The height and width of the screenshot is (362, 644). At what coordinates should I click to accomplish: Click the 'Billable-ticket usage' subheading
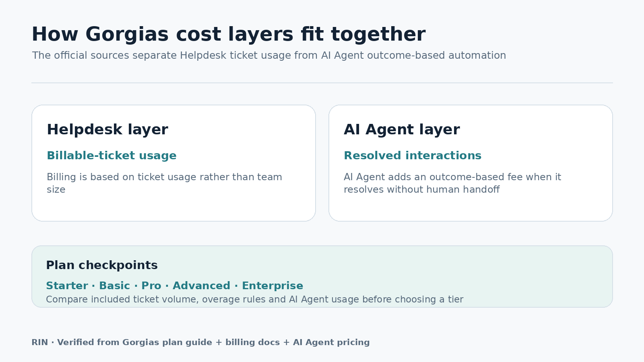pos(111,156)
